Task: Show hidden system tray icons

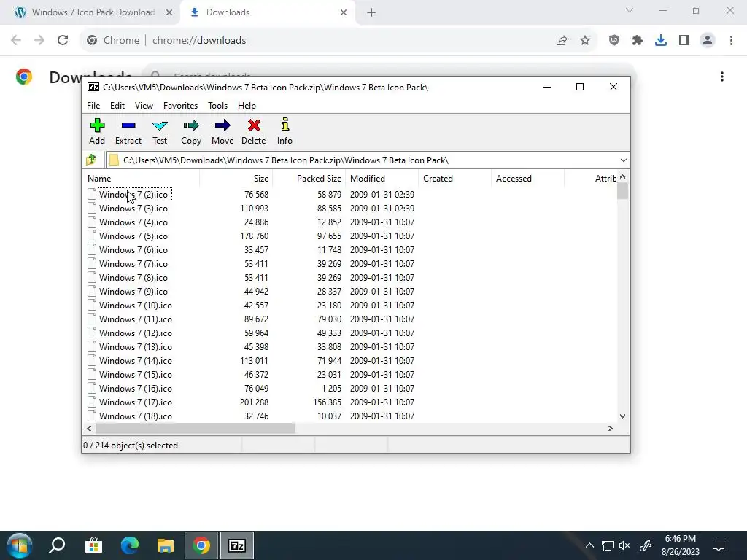Action: (x=589, y=545)
